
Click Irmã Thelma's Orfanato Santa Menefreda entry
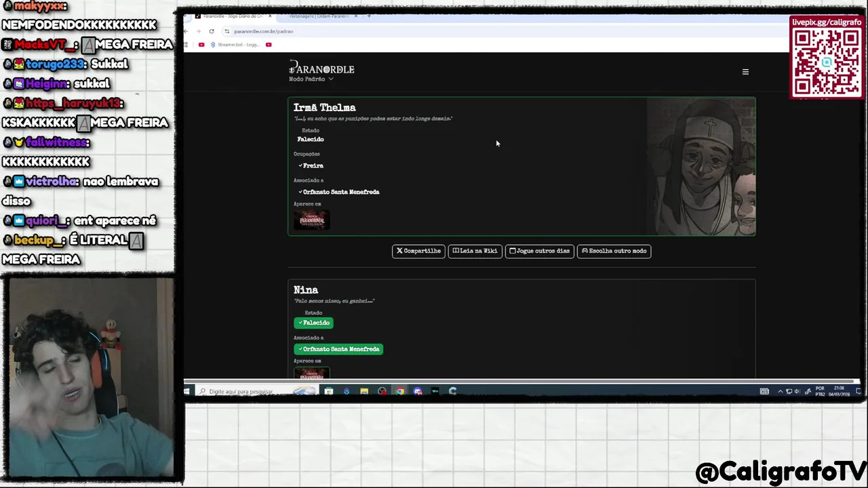[x=338, y=192]
